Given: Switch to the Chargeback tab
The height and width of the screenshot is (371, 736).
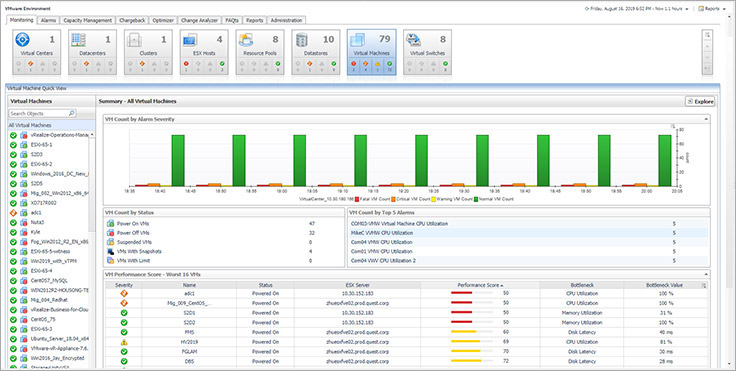Looking at the screenshot, I should (x=132, y=20).
